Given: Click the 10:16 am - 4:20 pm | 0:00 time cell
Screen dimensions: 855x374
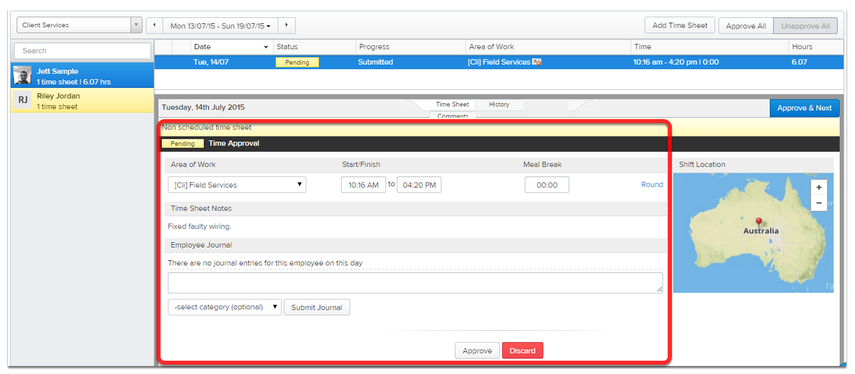Looking at the screenshot, I should 676,62.
